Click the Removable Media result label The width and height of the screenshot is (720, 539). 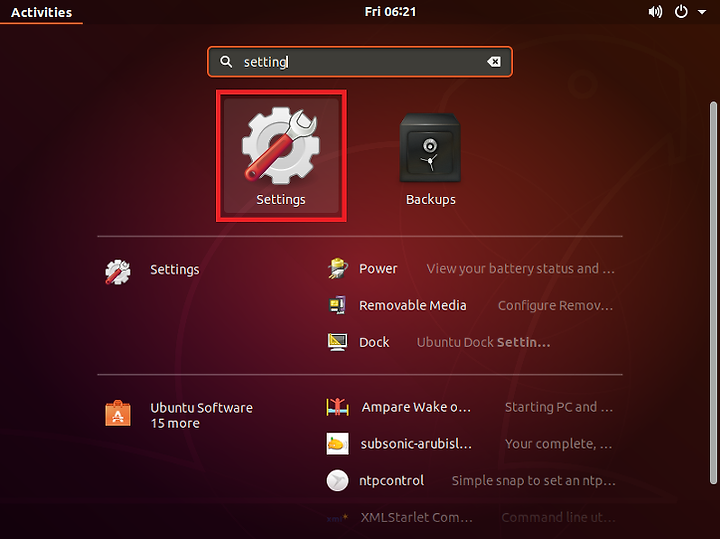click(412, 305)
